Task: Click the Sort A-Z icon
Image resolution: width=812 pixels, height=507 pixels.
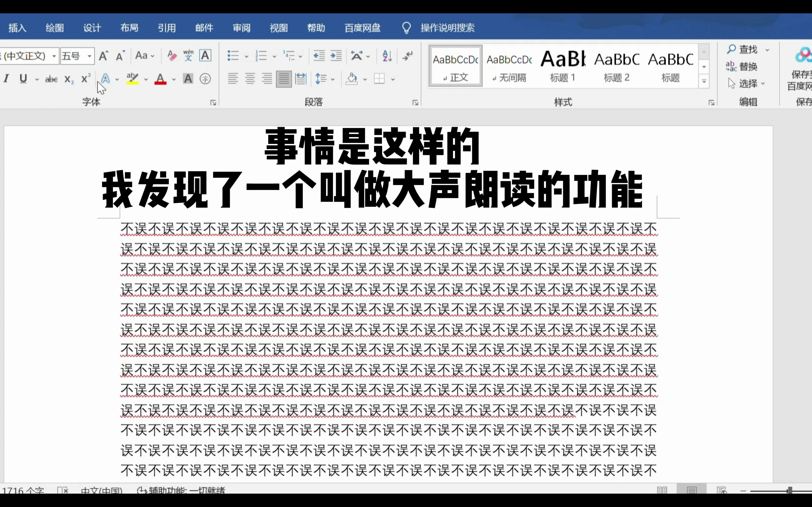Action: pos(387,56)
